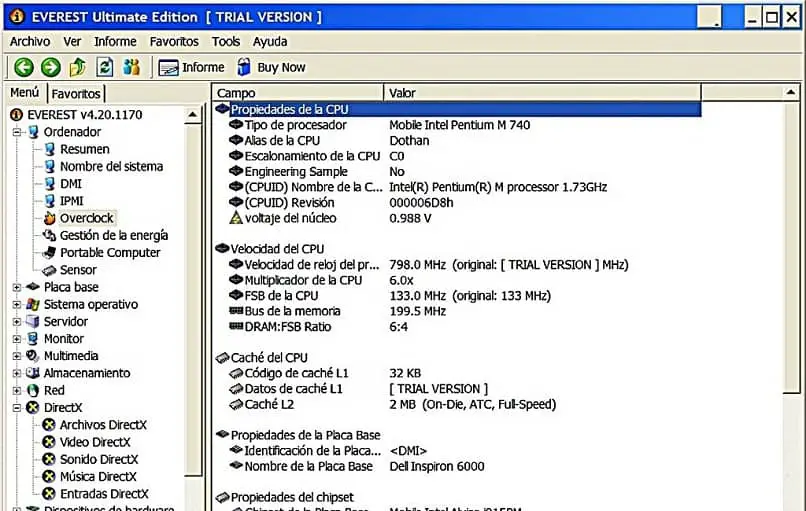Click the Red network icon
Screen dimensions: 806x511
[x=33, y=391]
